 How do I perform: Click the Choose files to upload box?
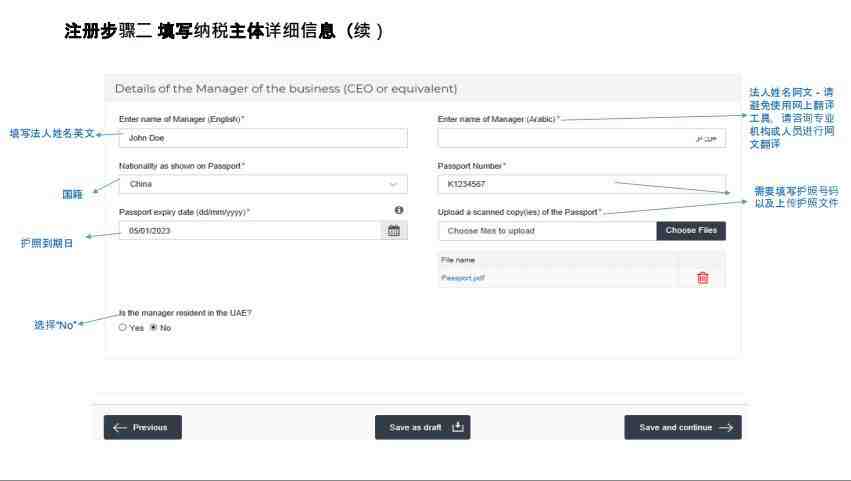coord(548,231)
